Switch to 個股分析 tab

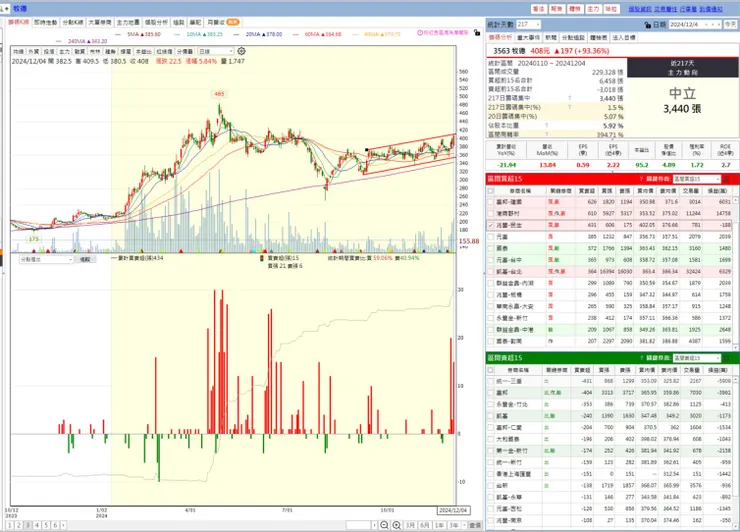click(x=156, y=22)
